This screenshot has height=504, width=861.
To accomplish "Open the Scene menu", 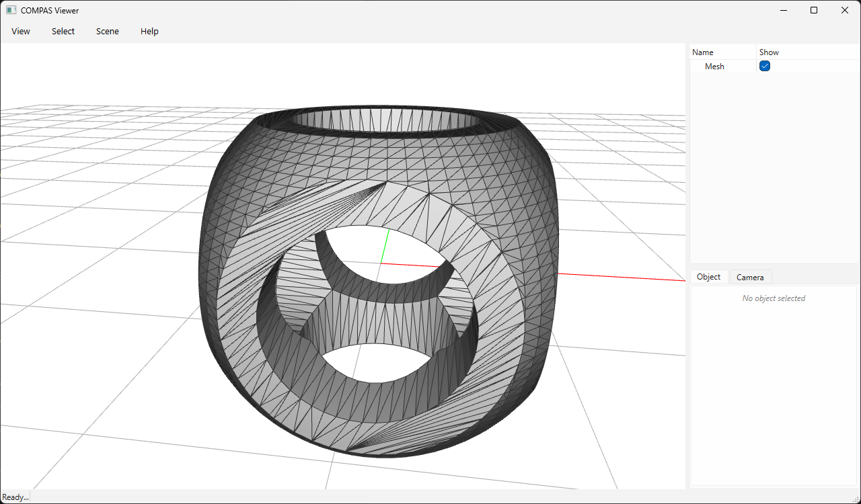I will [x=108, y=32].
